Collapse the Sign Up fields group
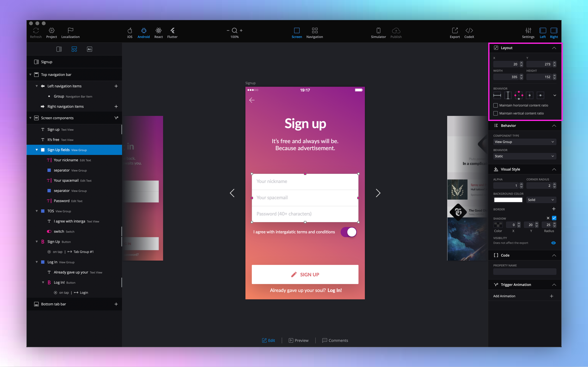This screenshot has height=367, width=588. (x=37, y=150)
